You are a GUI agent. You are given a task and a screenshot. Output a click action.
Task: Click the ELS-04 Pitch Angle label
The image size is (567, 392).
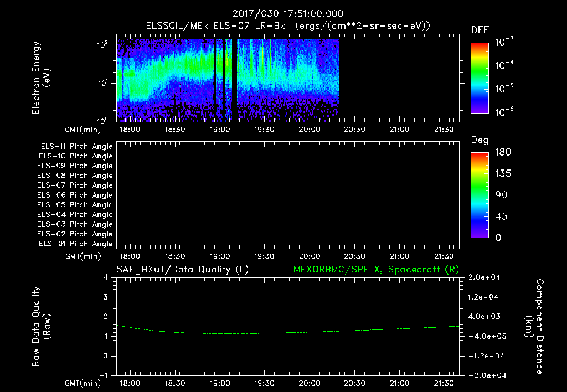point(75,215)
